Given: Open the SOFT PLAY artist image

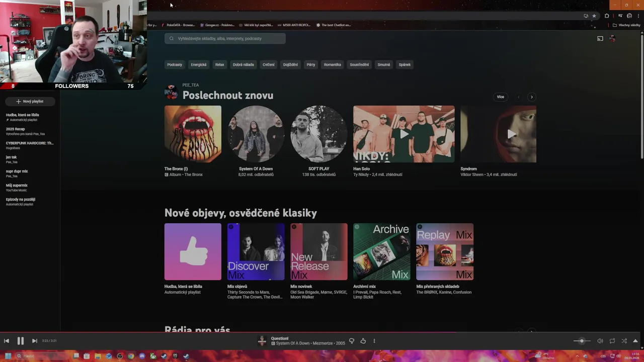Looking at the screenshot, I should 318,134.
